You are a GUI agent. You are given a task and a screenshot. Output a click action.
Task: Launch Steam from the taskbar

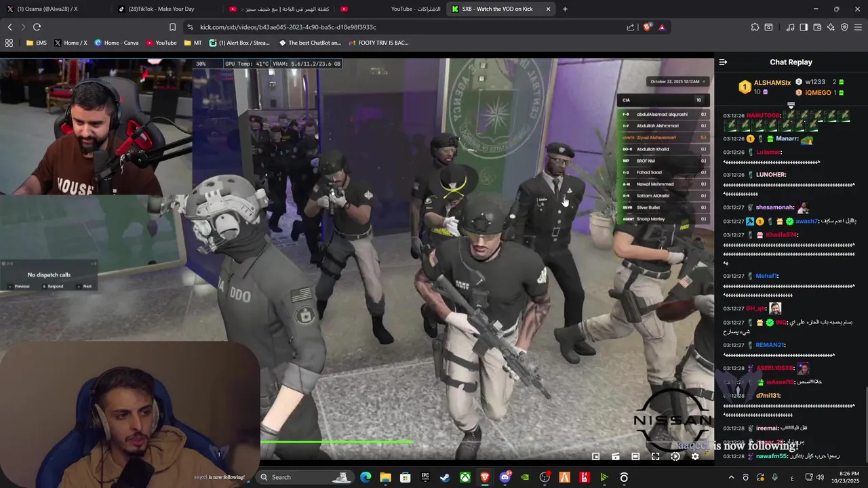point(445,477)
